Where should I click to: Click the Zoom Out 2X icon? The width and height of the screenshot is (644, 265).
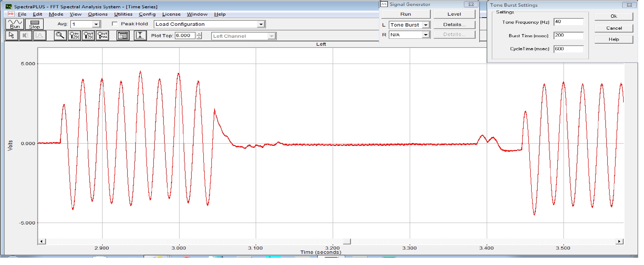click(x=89, y=36)
